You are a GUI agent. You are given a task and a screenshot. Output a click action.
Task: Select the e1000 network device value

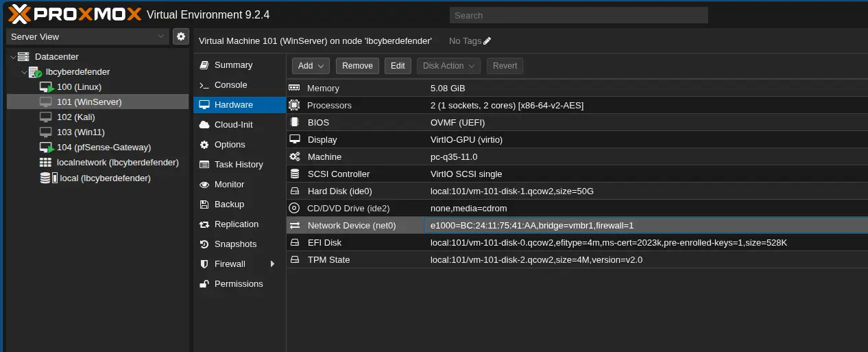pyautogui.click(x=532, y=225)
